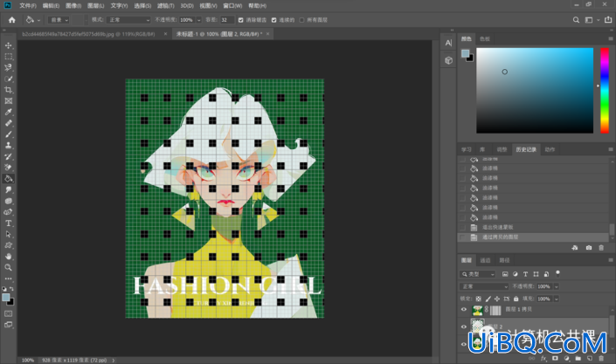
Task: Click the Home icon in the options bar
Action: (11, 19)
